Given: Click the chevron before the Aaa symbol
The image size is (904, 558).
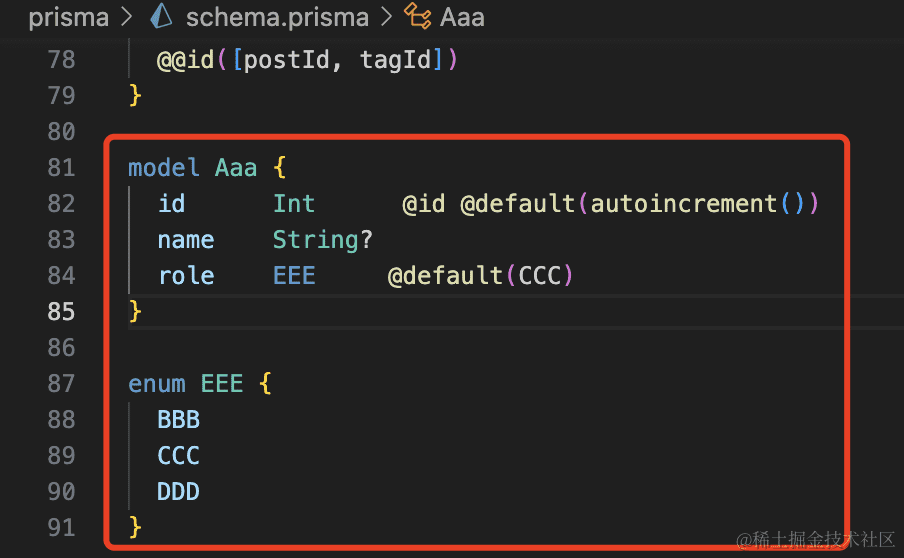Looking at the screenshot, I should click(386, 17).
